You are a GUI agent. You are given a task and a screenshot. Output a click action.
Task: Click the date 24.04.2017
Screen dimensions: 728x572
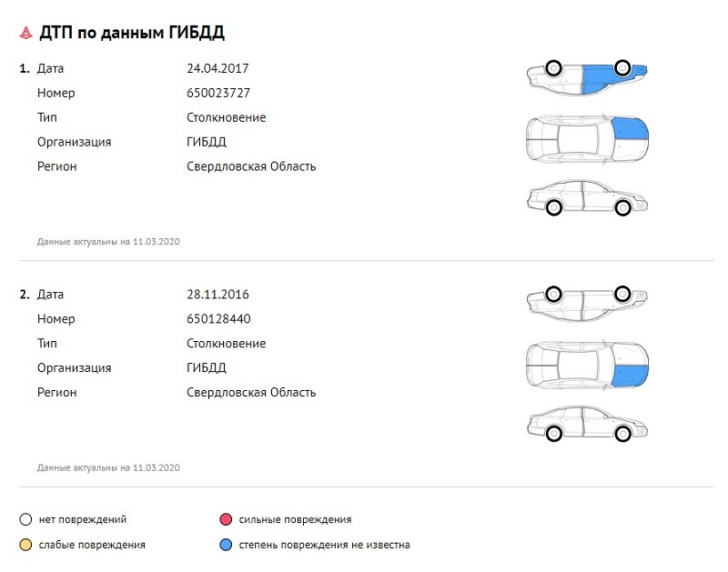[x=217, y=68]
